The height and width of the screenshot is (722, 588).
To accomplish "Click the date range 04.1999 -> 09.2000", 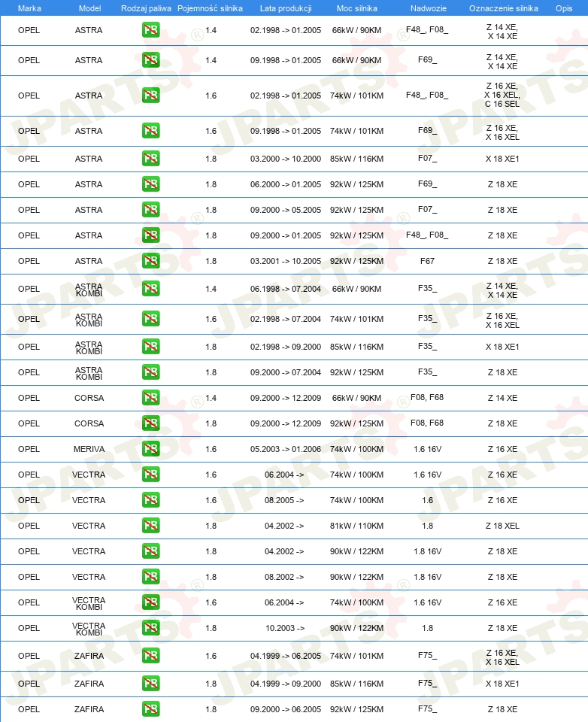I will click(x=286, y=684).
